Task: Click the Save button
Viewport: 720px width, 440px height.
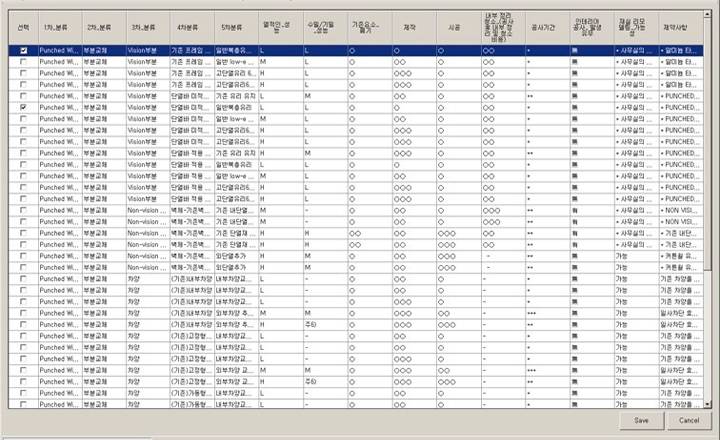Action: [x=640, y=421]
